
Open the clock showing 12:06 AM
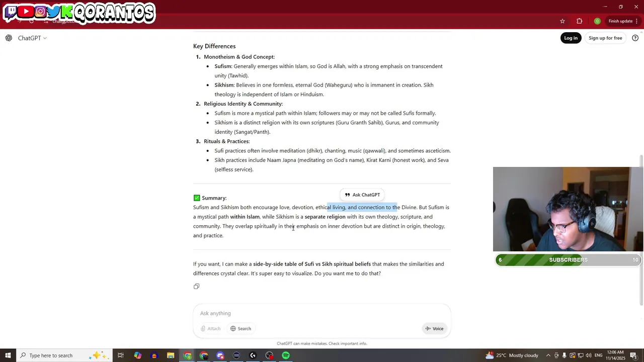click(616, 355)
